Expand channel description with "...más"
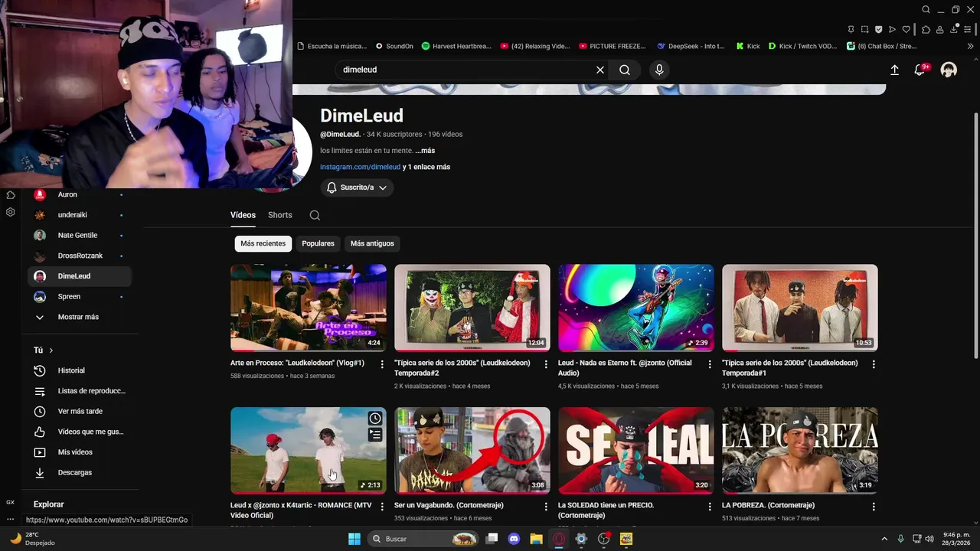The height and width of the screenshot is (551, 980). coord(425,151)
